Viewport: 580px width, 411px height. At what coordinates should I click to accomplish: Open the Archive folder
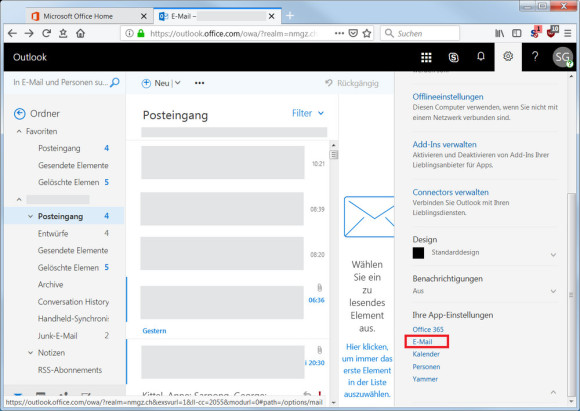[50, 284]
